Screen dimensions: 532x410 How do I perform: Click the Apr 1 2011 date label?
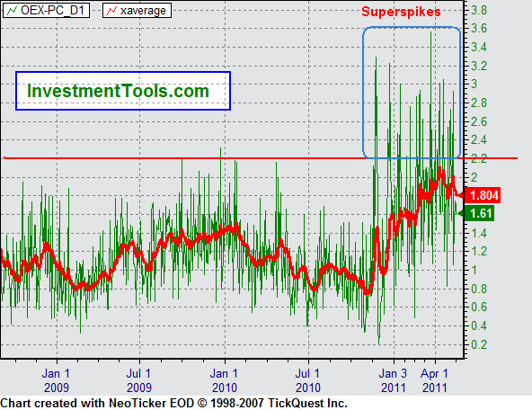[435, 380]
